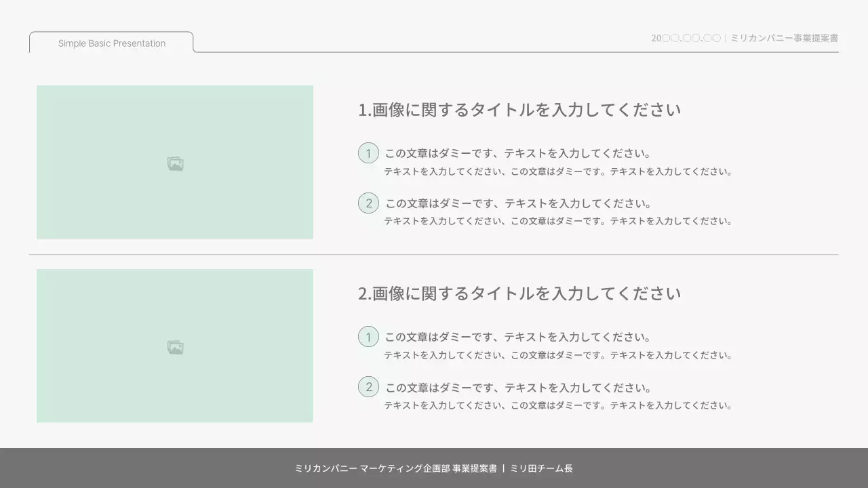The width and height of the screenshot is (868, 488).
Task: Click the bottom green image placeholder area
Action: coord(175,346)
